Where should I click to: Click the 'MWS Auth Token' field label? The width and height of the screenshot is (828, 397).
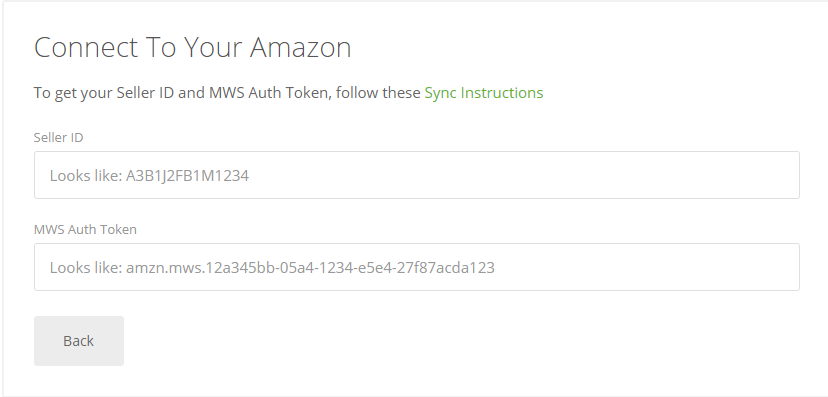pos(85,230)
